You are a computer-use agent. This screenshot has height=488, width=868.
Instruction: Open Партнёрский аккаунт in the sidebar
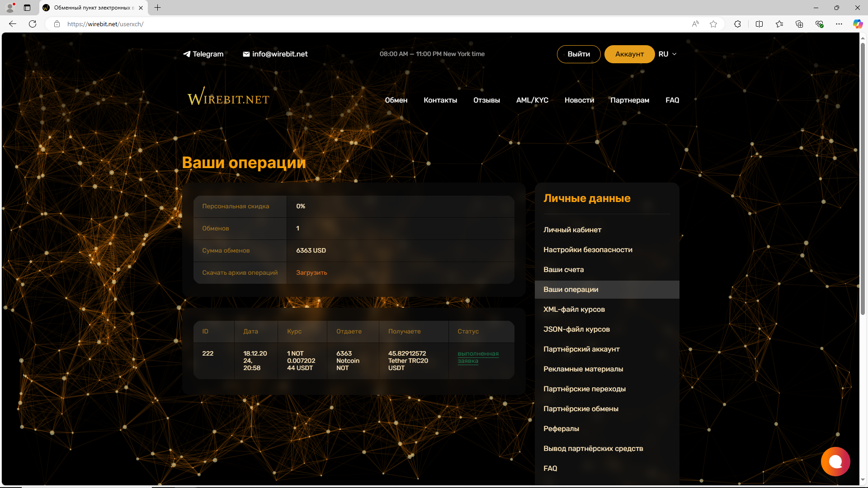tap(581, 349)
